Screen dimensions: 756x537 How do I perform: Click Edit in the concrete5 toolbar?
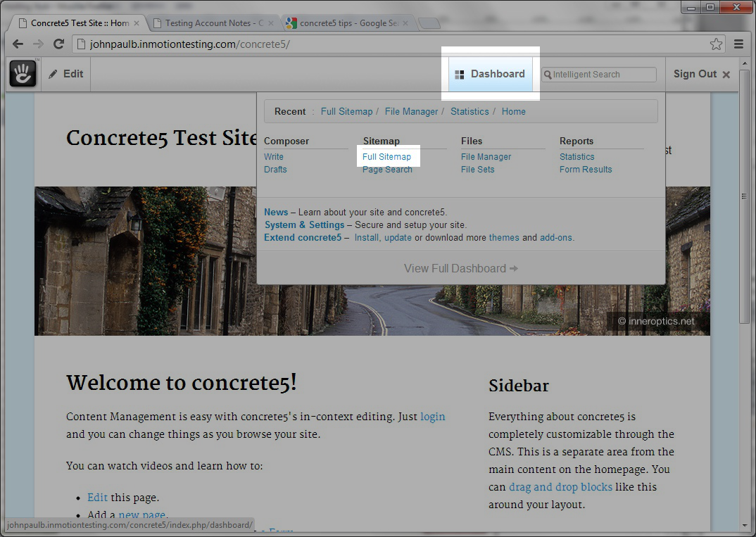tap(66, 74)
